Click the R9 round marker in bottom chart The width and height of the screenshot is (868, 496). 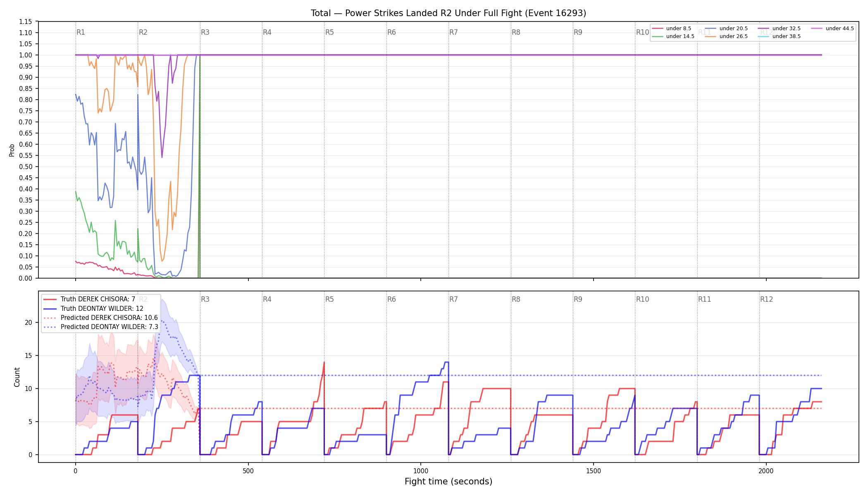(578, 299)
